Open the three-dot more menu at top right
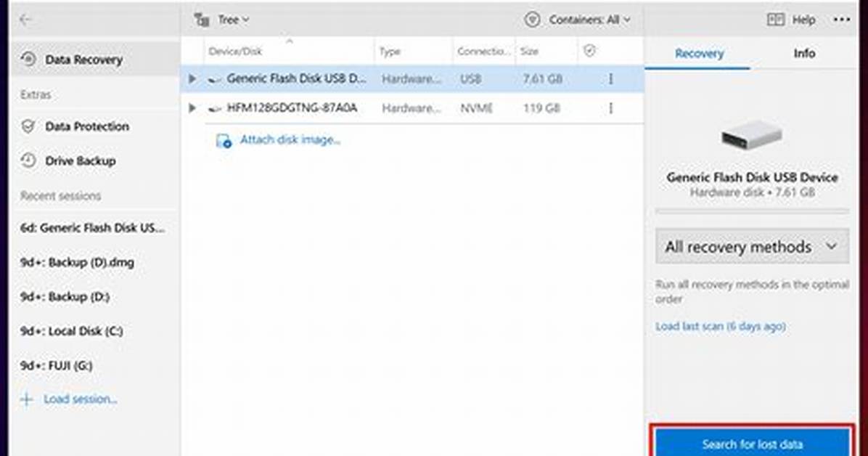Viewport: 868px width, 456px height. (841, 20)
